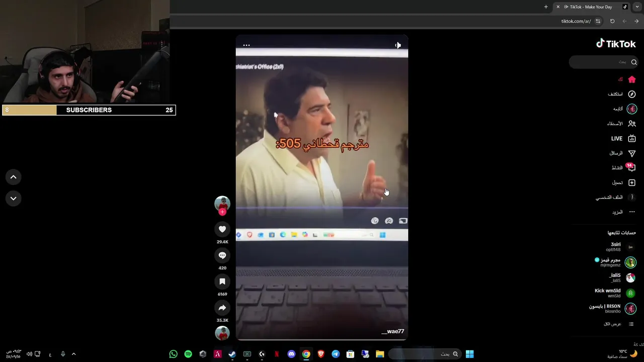
Task: Open the _iali5 followed account
Action: (x=622, y=278)
